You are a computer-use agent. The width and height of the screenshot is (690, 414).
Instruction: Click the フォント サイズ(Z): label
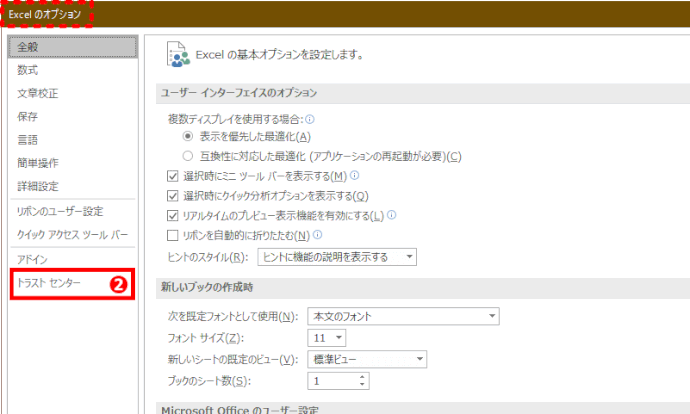[205, 338]
